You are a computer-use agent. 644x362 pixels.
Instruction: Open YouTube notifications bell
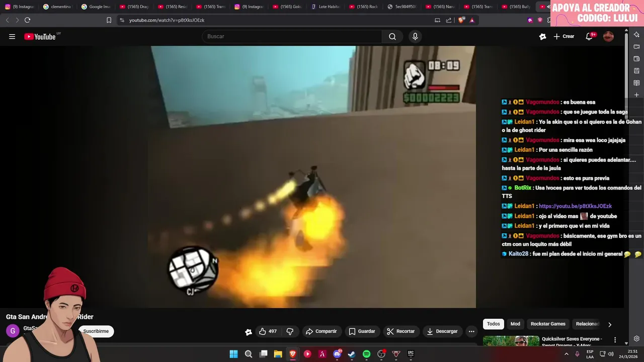point(589,36)
